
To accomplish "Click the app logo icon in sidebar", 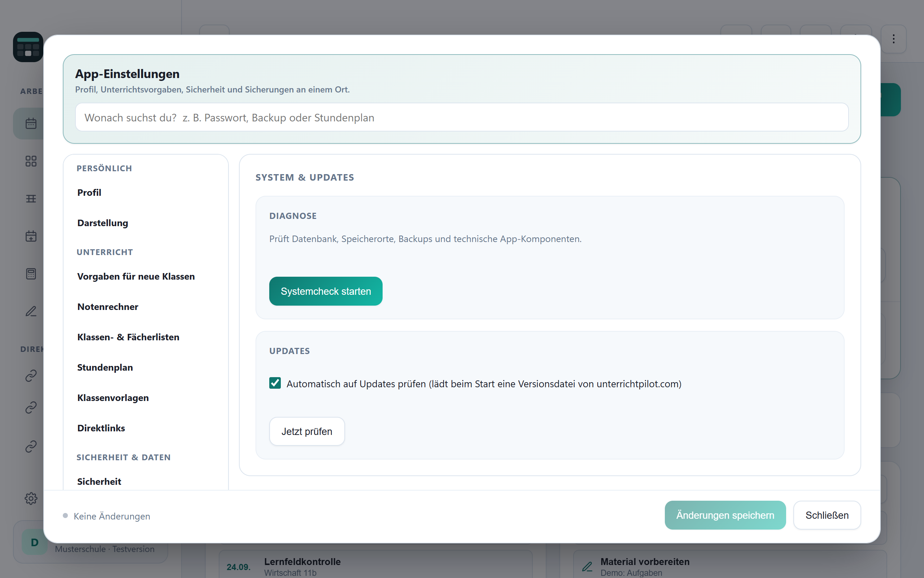I will [x=28, y=47].
